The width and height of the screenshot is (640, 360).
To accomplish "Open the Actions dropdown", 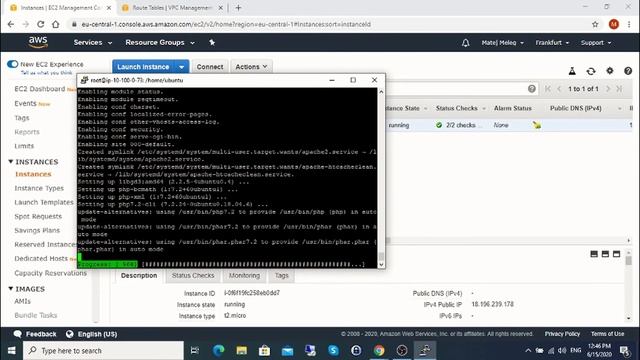I will tap(251, 67).
